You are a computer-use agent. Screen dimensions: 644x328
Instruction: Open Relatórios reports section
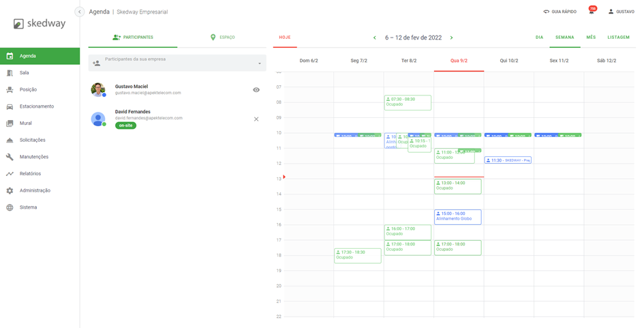[30, 174]
